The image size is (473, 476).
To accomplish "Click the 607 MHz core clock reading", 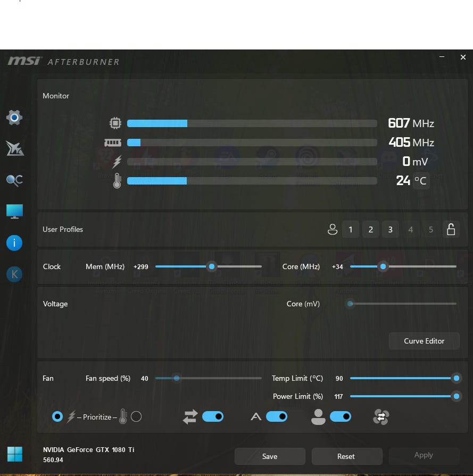I will tap(411, 123).
